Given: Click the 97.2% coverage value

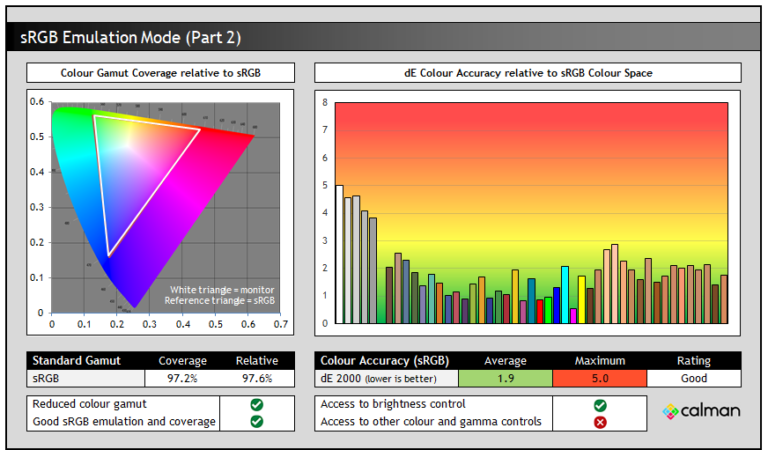Looking at the screenshot, I should pyautogui.click(x=183, y=378).
